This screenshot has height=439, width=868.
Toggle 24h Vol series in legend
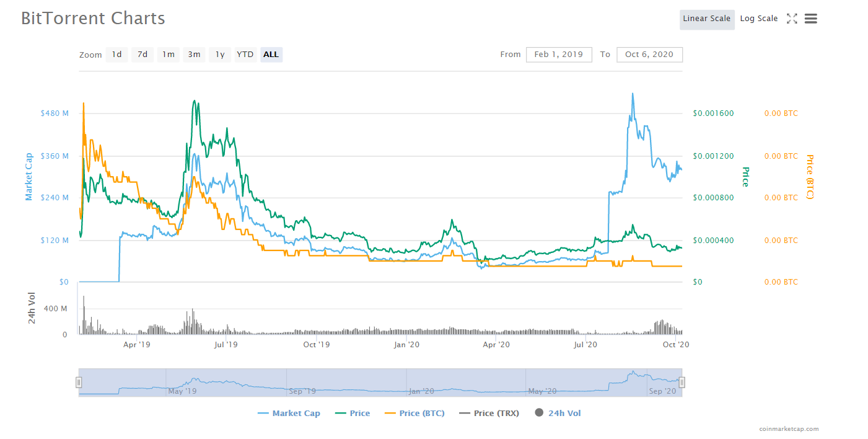[557, 413]
